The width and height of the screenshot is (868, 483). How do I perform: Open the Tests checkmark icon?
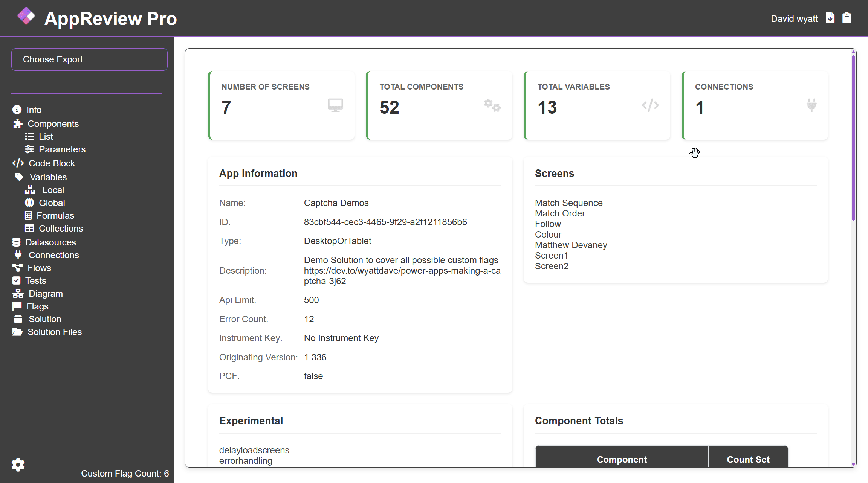coord(17,280)
